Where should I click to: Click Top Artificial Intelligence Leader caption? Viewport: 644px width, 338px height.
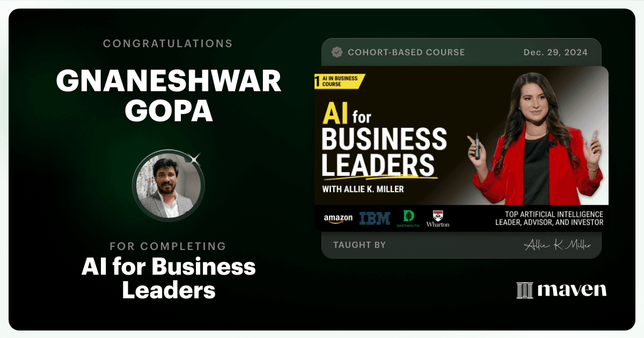point(550,218)
